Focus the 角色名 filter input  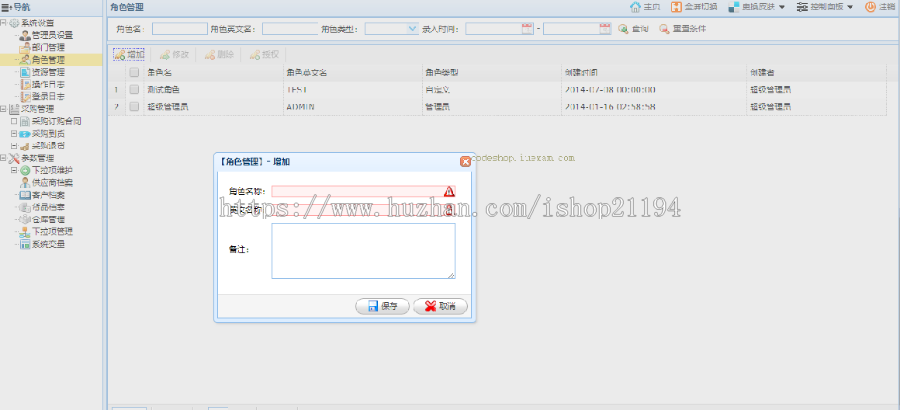(180, 29)
